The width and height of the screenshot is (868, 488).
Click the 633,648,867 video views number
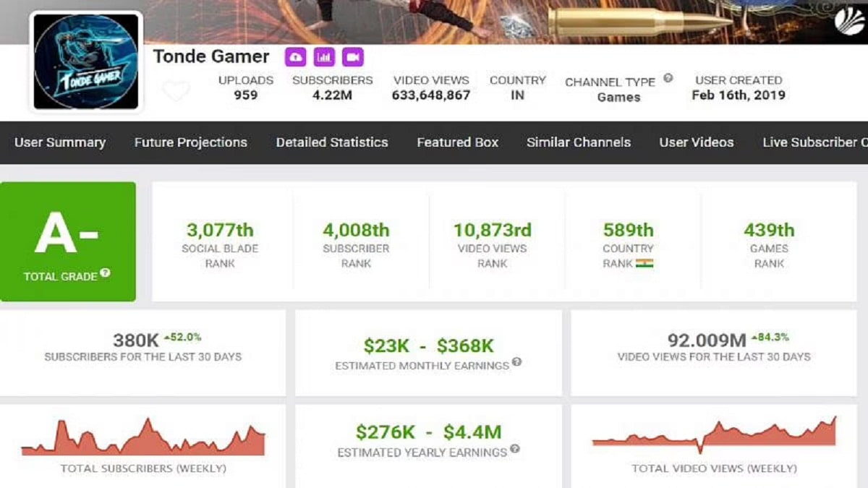click(431, 95)
